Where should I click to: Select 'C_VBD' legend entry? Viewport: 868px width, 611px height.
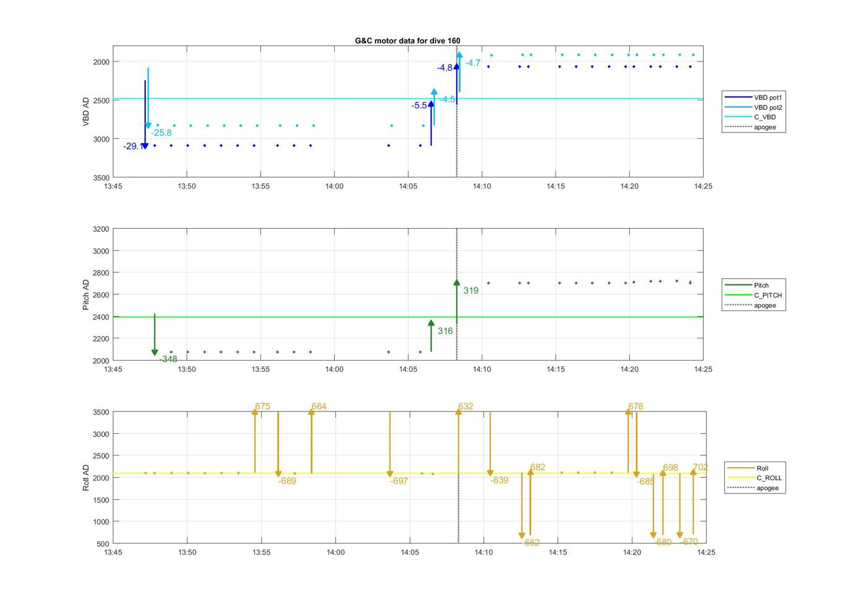pyautogui.click(x=750, y=117)
